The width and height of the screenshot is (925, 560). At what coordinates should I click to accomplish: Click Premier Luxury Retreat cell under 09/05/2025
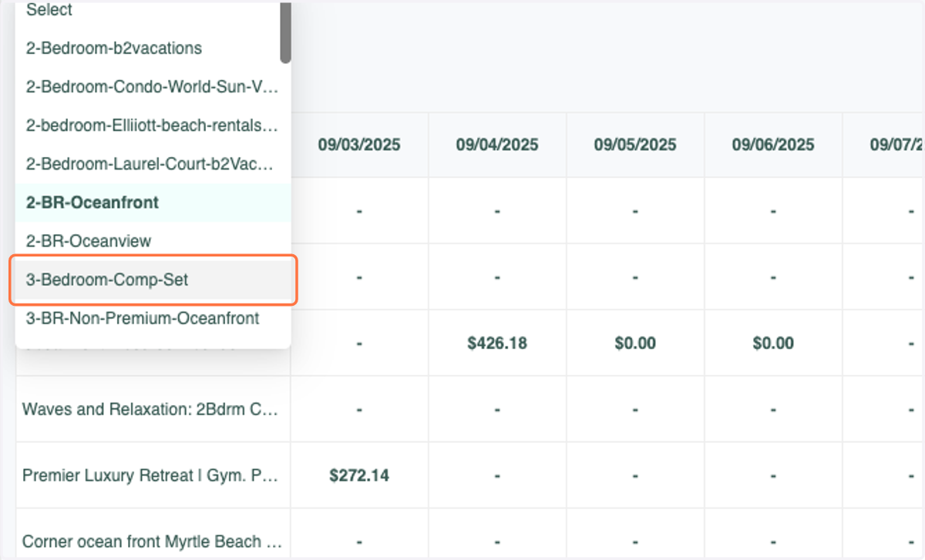click(x=635, y=475)
